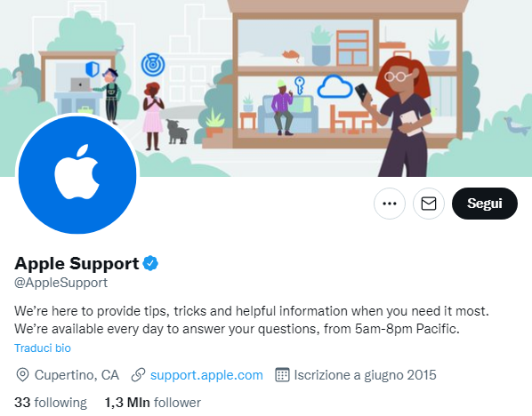
Task: Open the 1,3 Mln follower list
Action: pos(153,403)
